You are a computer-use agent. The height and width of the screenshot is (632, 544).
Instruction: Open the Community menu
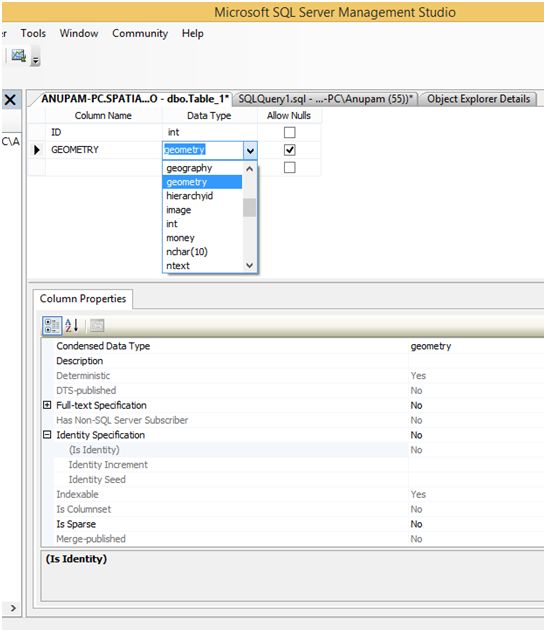(x=140, y=33)
